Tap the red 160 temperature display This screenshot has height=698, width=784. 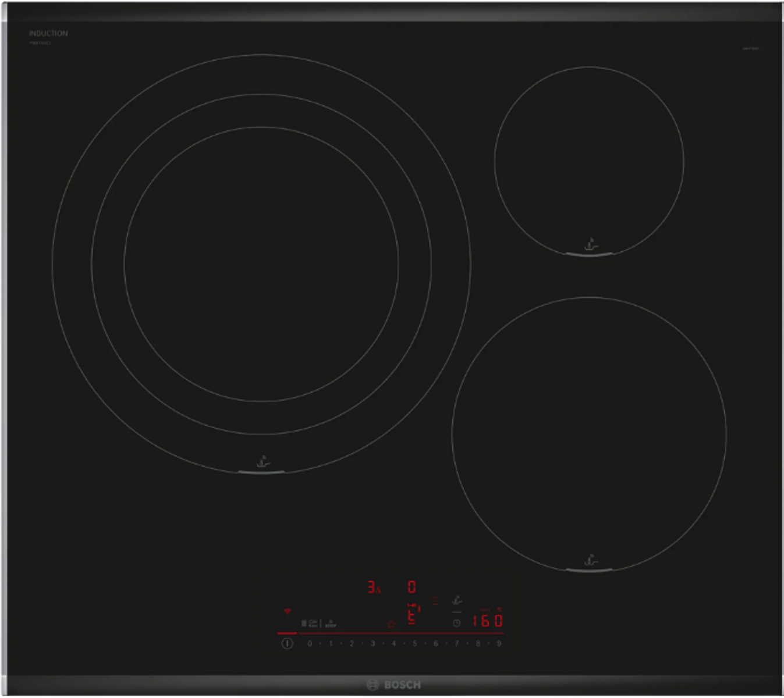[487, 621]
